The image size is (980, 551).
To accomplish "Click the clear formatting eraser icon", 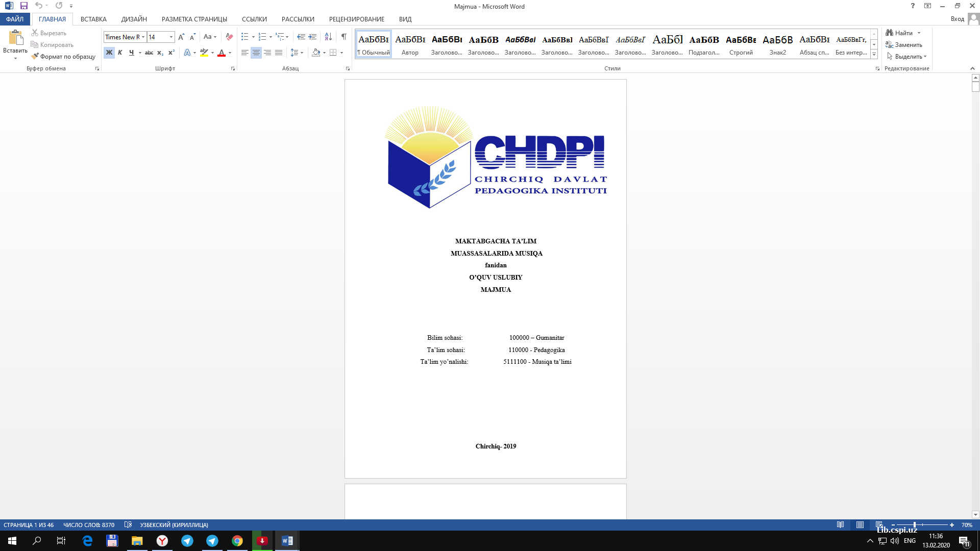I will click(229, 37).
